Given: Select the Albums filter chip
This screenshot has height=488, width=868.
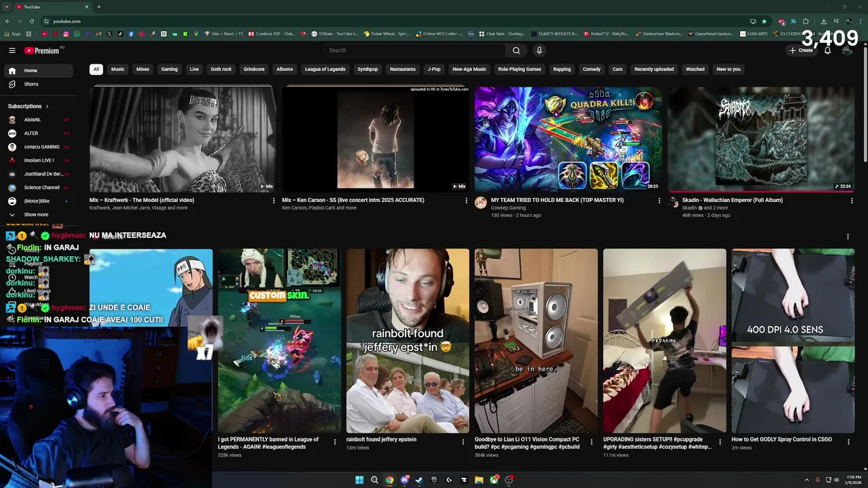Looking at the screenshot, I should point(285,69).
